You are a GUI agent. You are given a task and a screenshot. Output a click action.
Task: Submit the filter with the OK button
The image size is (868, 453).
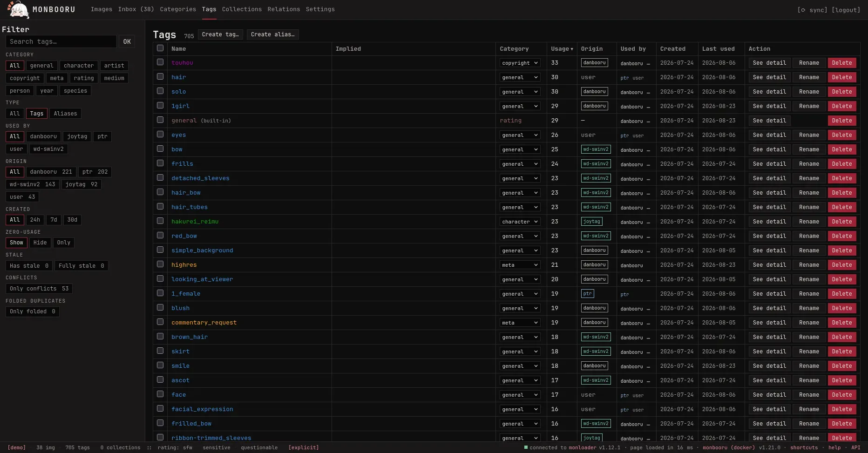point(127,41)
